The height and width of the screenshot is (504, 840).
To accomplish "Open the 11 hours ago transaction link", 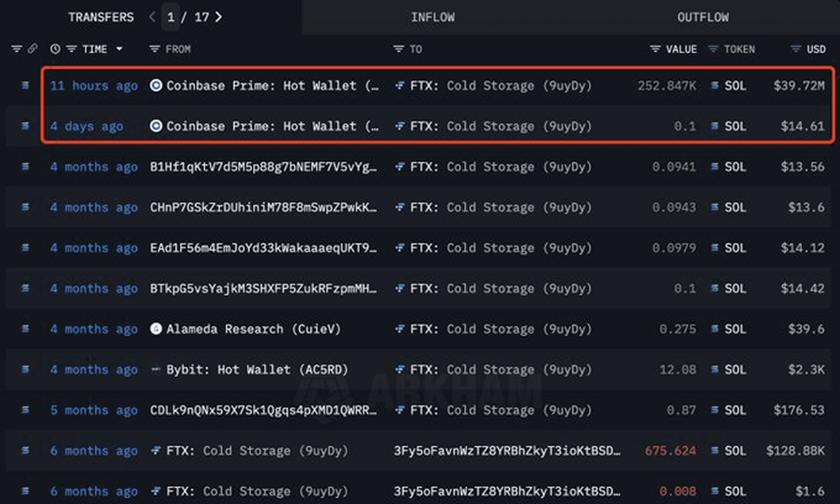I will tap(94, 86).
